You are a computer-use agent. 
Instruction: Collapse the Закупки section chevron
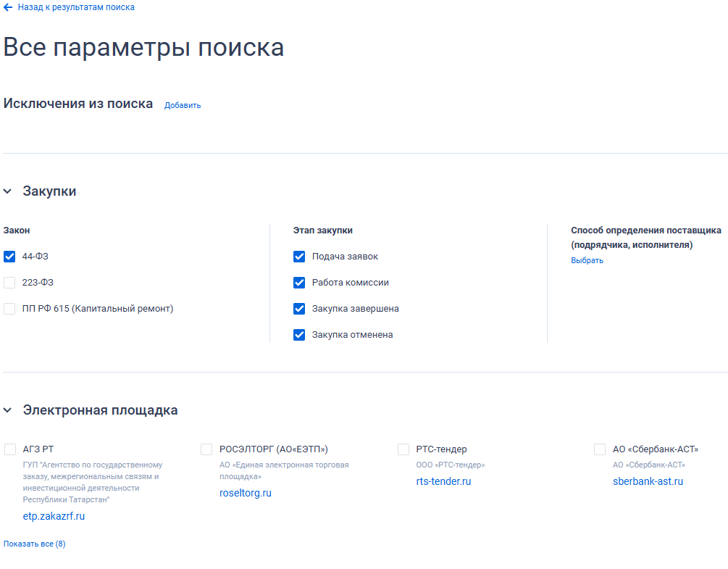tap(7, 191)
